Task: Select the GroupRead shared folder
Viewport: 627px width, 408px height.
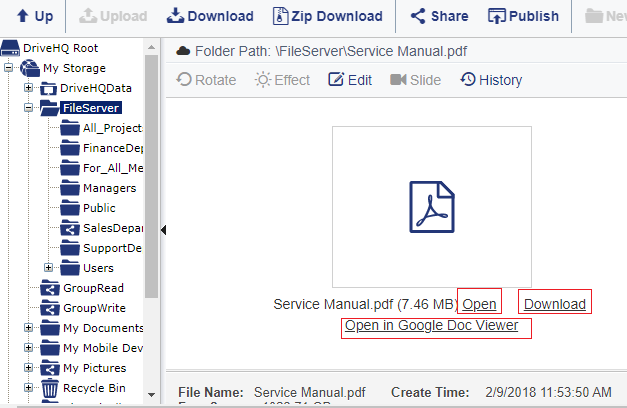Action: coord(93,288)
